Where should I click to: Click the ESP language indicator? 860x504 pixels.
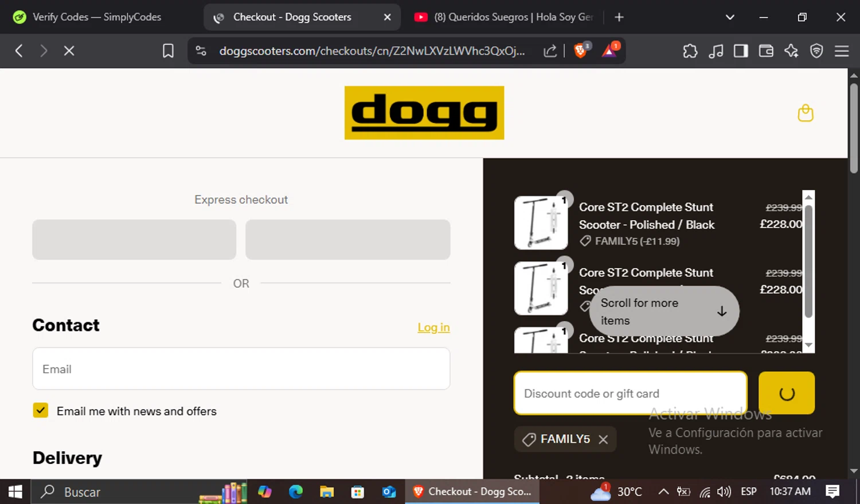(748, 491)
